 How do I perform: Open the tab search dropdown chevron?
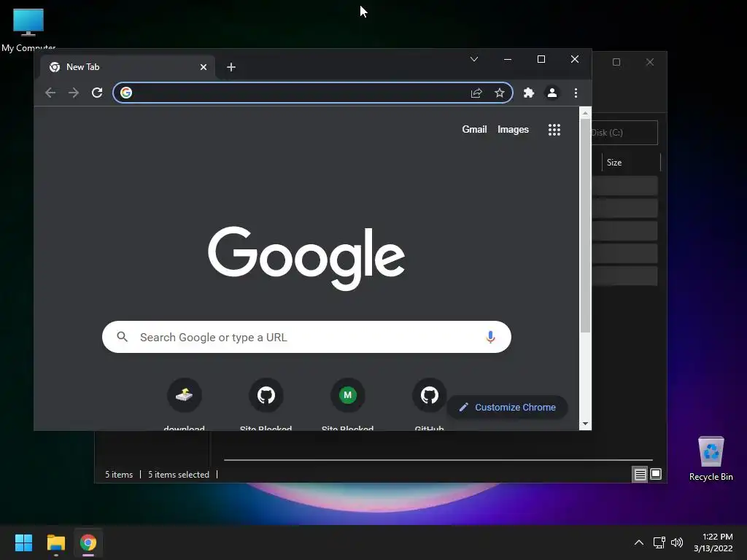474,59
